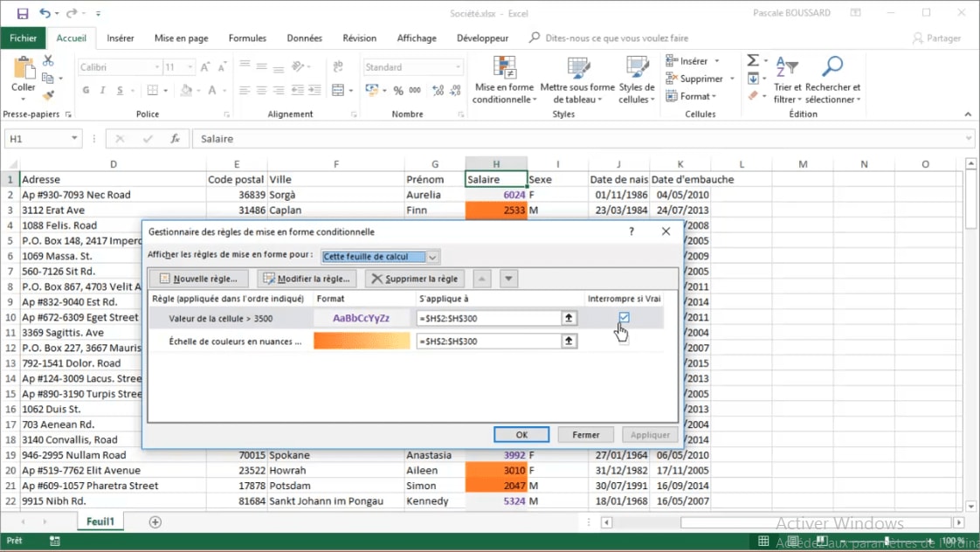Apply bold with the G icon
The width and height of the screenshot is (980, 552).
point(85,90)
